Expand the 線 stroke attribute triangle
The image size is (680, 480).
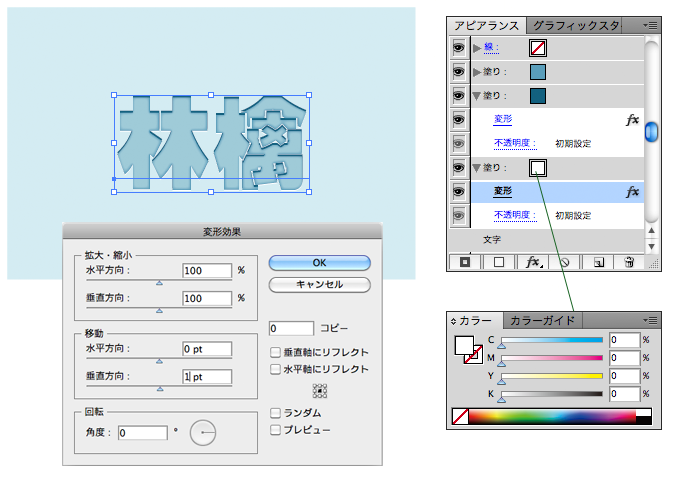[476, 47]
